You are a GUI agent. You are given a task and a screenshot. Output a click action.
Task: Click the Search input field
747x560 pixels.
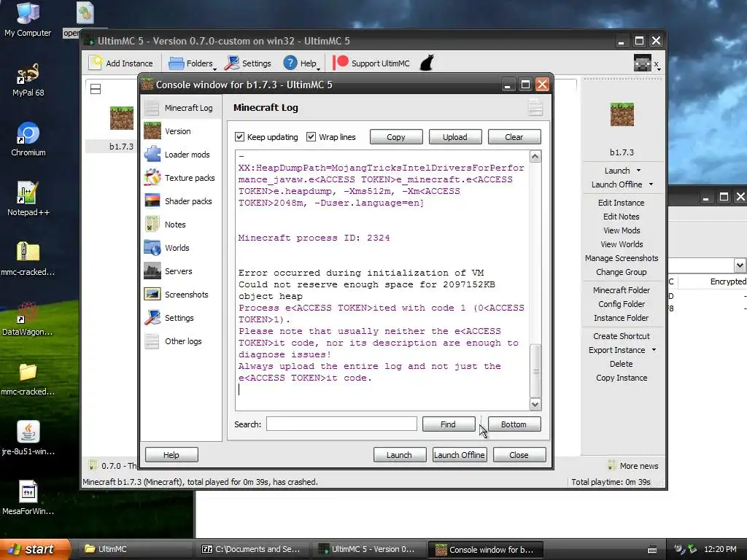(341, 424)
